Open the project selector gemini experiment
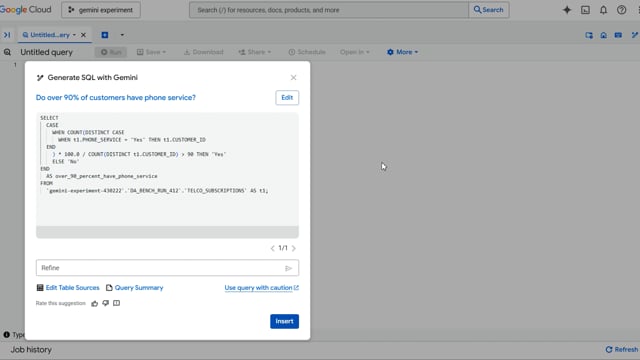 pyautogui.click(x=101, y=10)
